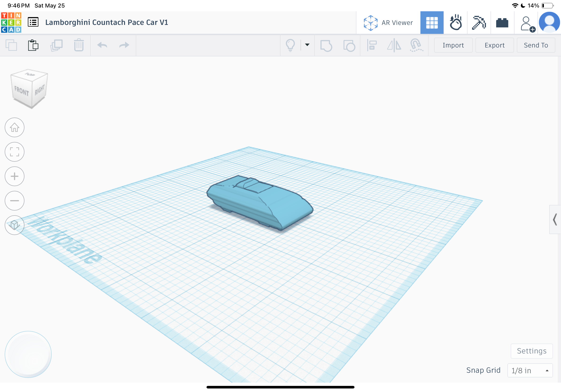Screen dimensions: 561x392
Task: Expand the visibility options dropdown arrow
Action: click(x=307, y=45)
